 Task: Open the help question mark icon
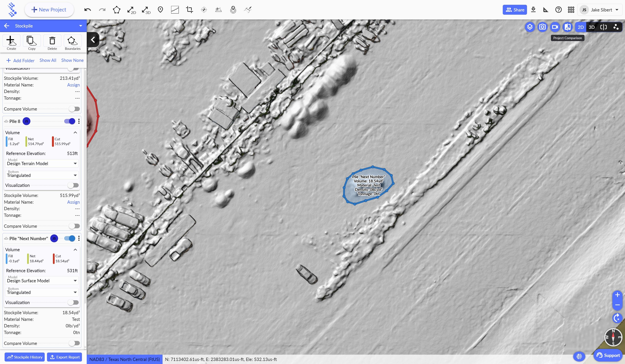pos(558,10)
